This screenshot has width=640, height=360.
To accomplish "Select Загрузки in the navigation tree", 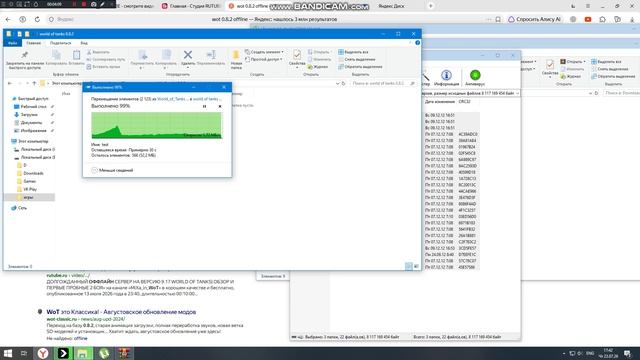I will point(29,115).
